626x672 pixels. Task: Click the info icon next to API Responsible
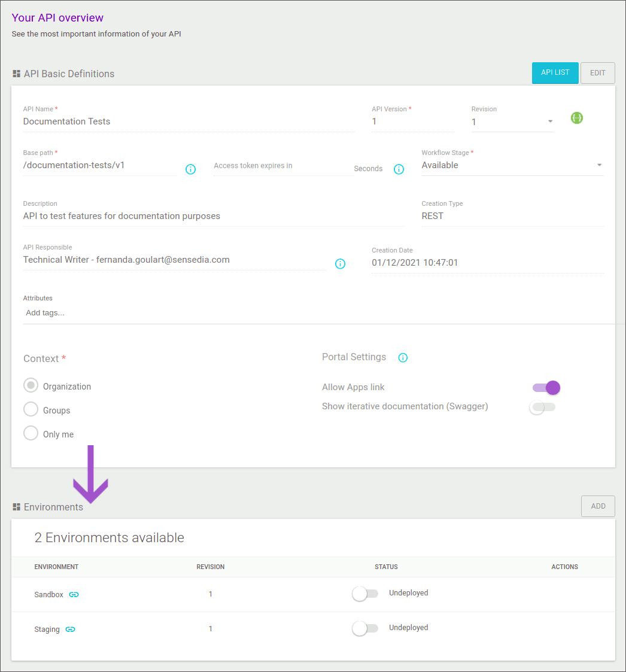point(340,263)
